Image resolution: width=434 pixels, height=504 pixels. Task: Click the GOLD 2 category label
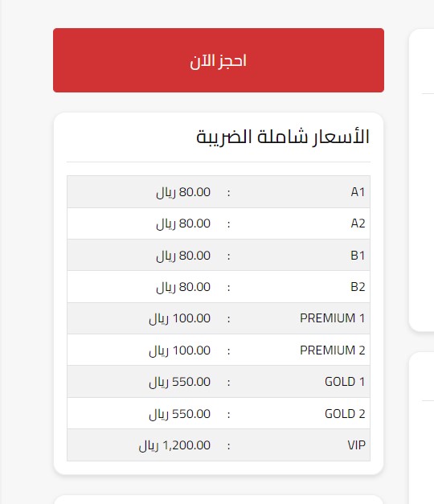[x=345, y=413]
